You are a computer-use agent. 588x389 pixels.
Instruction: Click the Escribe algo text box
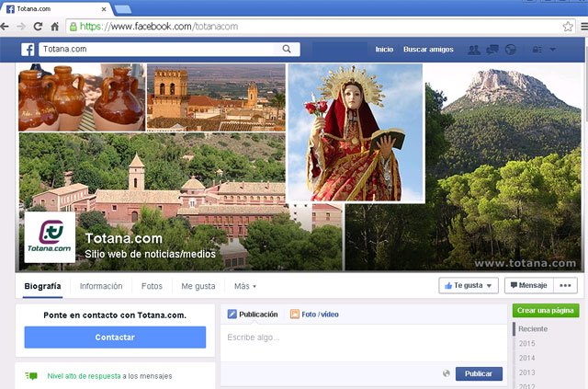(363, 338)
